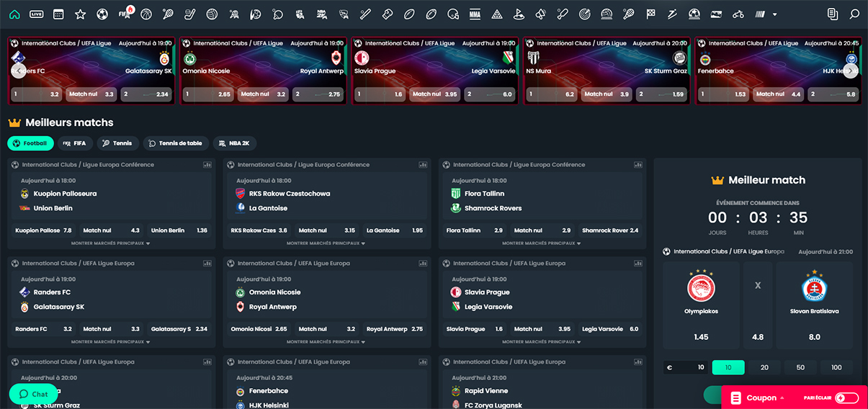Open Rapid Vienne team name in match list
868x409 pixels.
pos(486,391)
